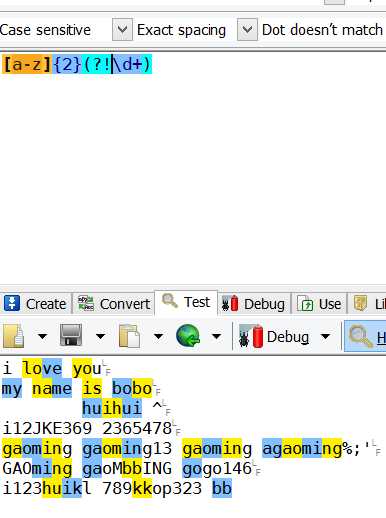The height and width of the screenshot is (518, 386).
Task: Switch to the Convert tab
Action: point(114,304)
